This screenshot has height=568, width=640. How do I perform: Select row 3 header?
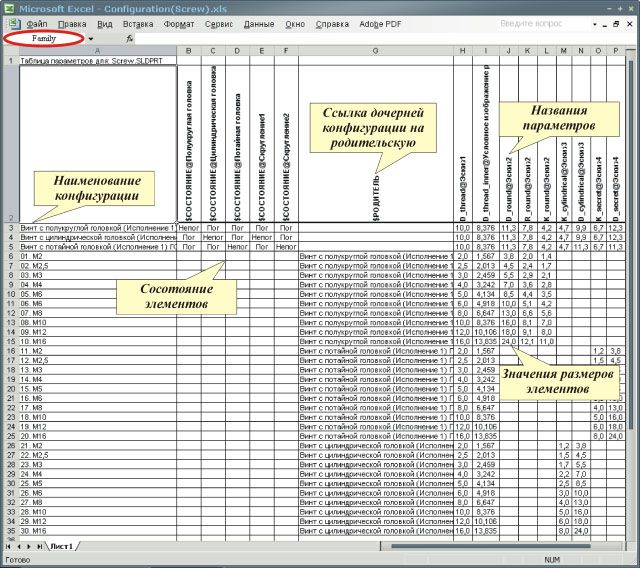click(x=11, y=228)
